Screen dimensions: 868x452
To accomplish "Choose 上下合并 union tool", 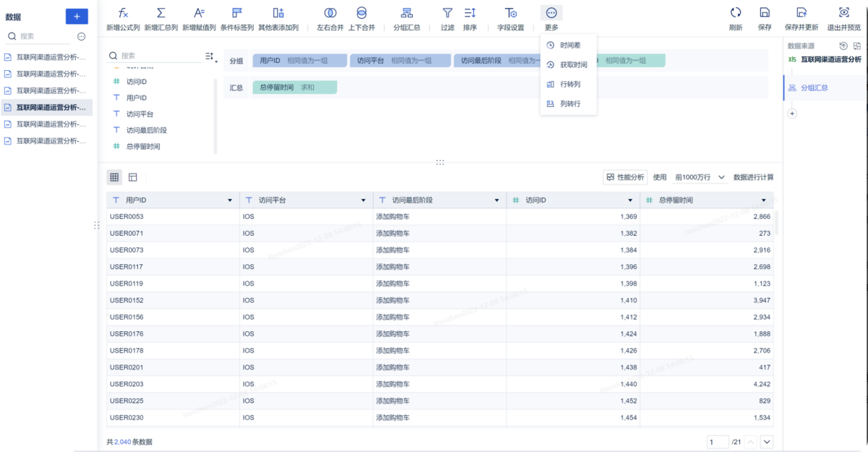I will click(x=362, y=20).
